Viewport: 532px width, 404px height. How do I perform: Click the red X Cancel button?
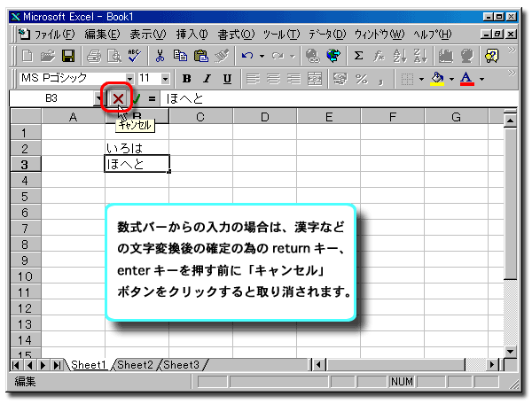pyautogui.click(x=118, y=98)
